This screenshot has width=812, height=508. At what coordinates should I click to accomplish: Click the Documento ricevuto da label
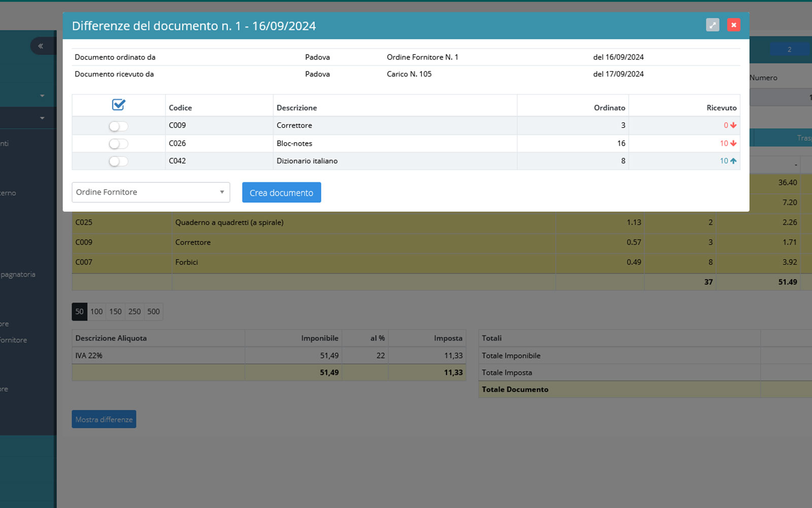114,74
